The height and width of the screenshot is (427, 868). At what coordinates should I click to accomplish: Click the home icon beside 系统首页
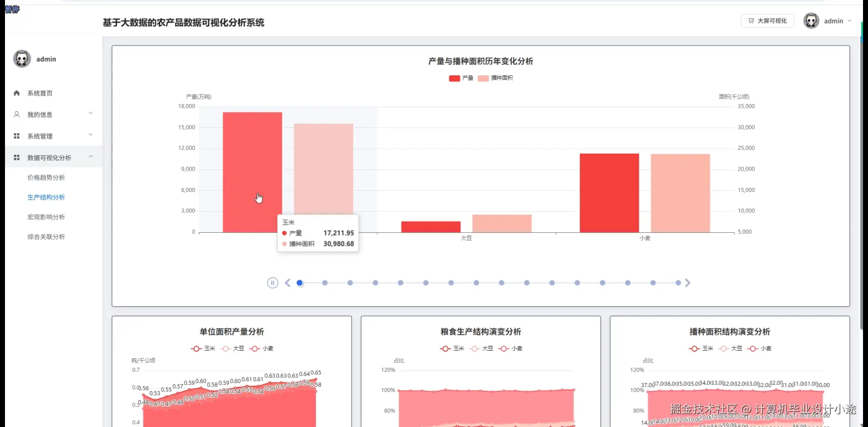pyautogui.click(x=17, y=93)
